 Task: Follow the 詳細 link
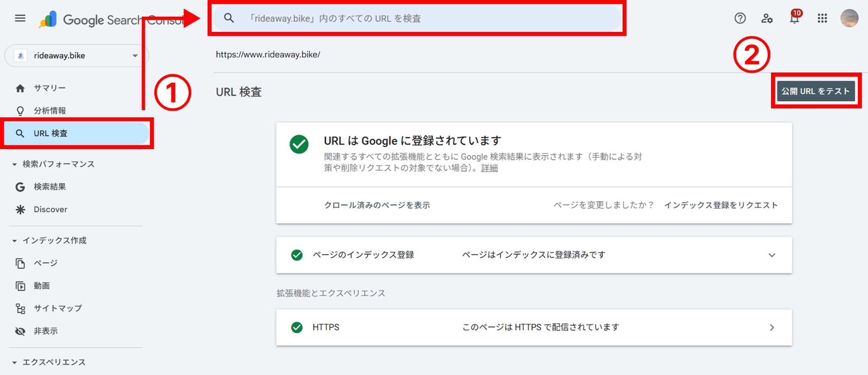[x=489, y=168]
